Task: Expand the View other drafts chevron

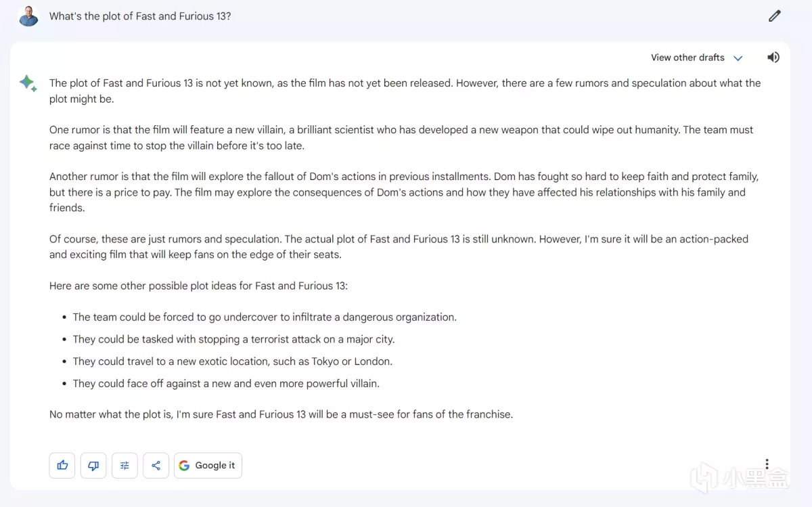Action: (738, 58)
